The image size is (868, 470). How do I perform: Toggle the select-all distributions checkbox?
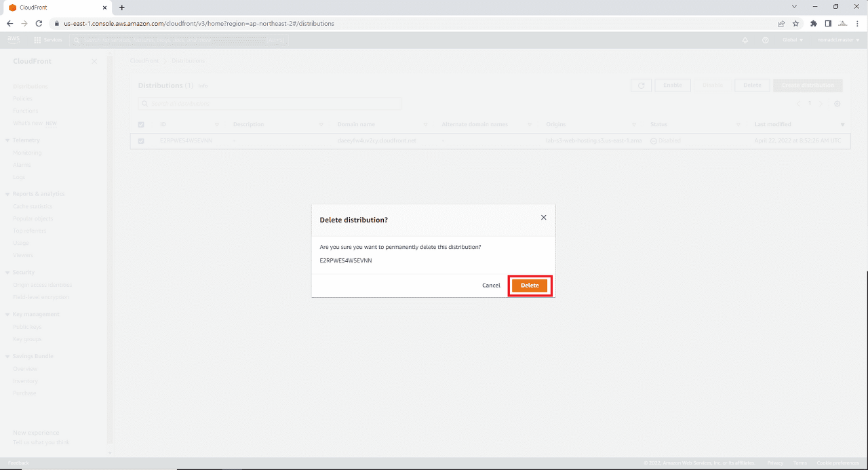[x=141, y=125]
